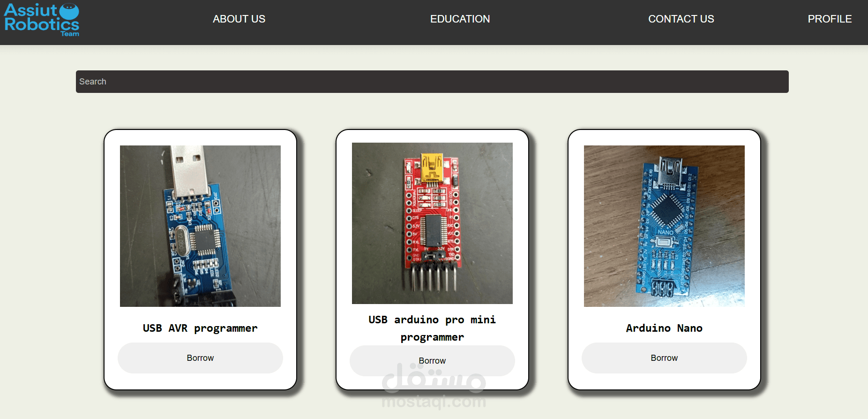Open the CONTACT US page
Viewport: 868px width, 419px height.
(x=681, y=19)
